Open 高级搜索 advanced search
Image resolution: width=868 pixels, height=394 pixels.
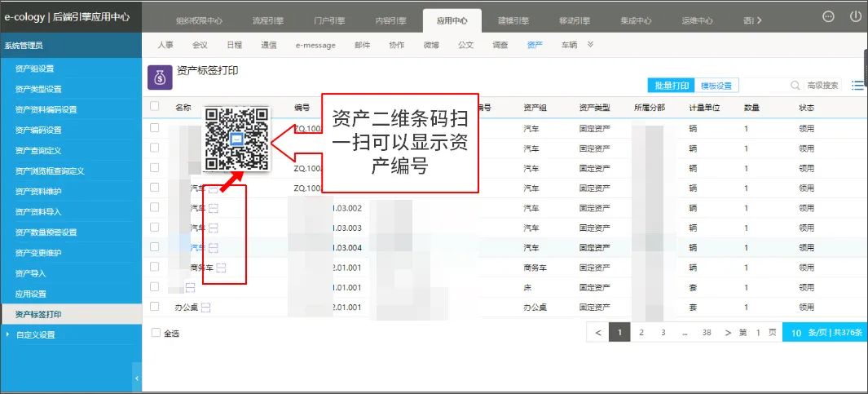pos(822,86)
